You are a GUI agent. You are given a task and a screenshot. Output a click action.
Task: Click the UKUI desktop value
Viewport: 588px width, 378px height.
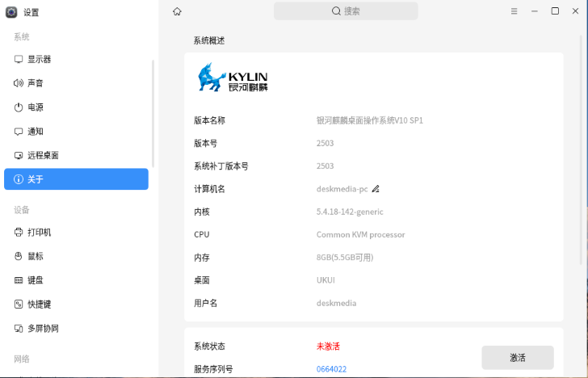(x=325, y=280)
